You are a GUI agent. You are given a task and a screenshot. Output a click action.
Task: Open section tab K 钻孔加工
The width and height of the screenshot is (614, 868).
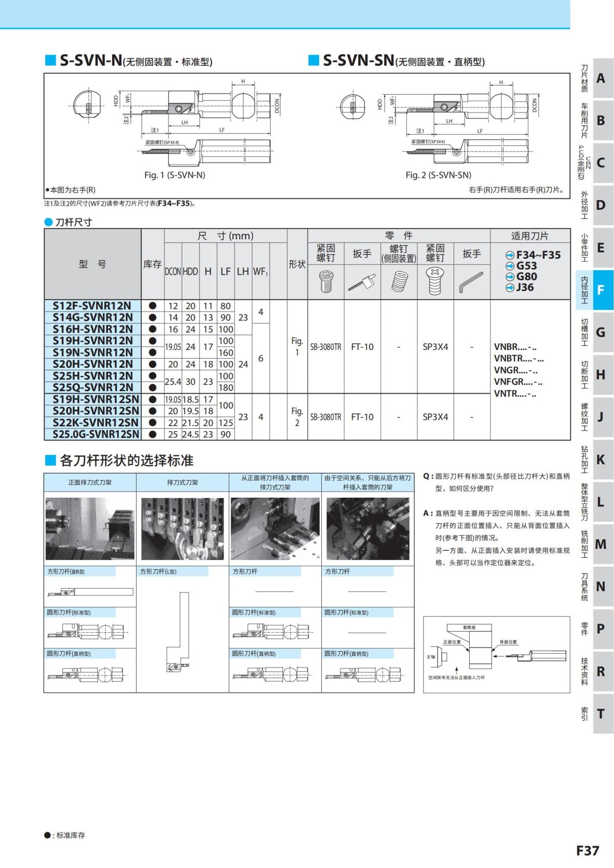click(595, 459)
